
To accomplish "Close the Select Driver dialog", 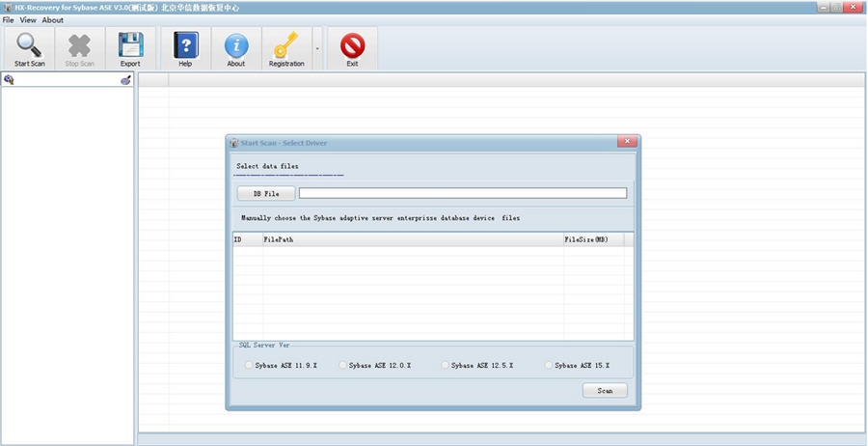I will (x=627, y=142).
